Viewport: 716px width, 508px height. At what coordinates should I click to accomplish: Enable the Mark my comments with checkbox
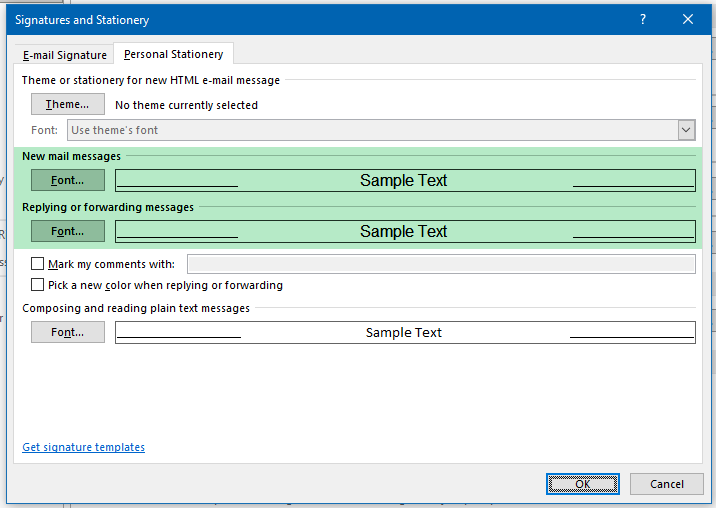pyautogui.click(x=37, y=264)
